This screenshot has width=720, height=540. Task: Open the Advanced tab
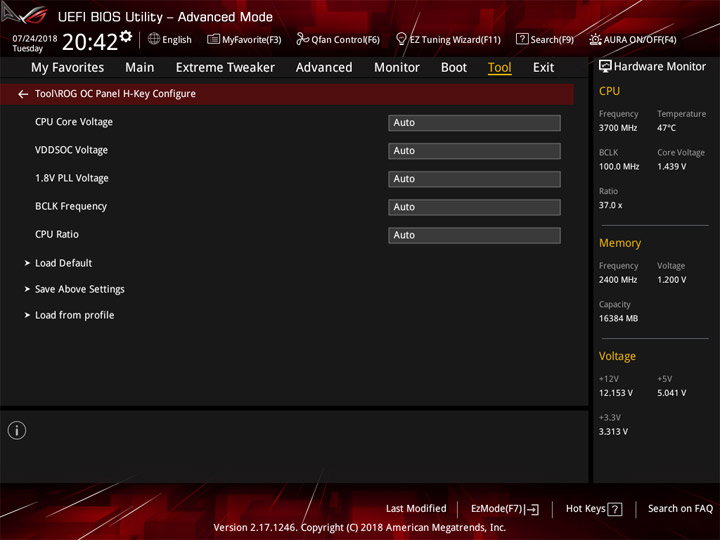324,68
